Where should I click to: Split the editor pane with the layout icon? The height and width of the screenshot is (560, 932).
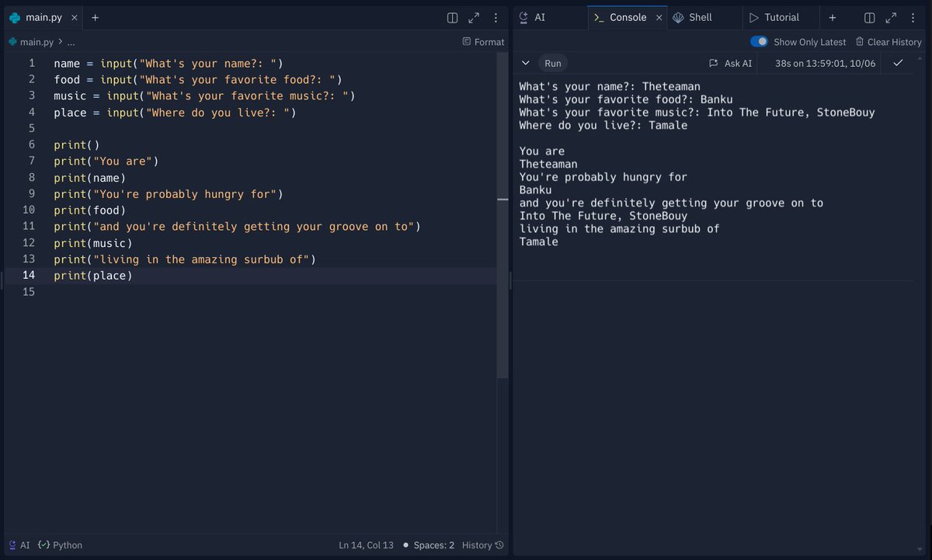(452, 17)
